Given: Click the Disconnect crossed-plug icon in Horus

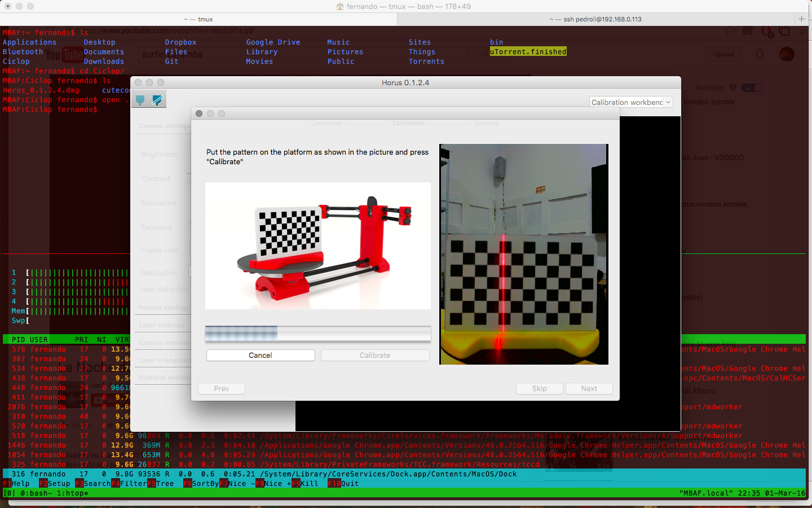Looking at the screenshot, I should 157,100.
